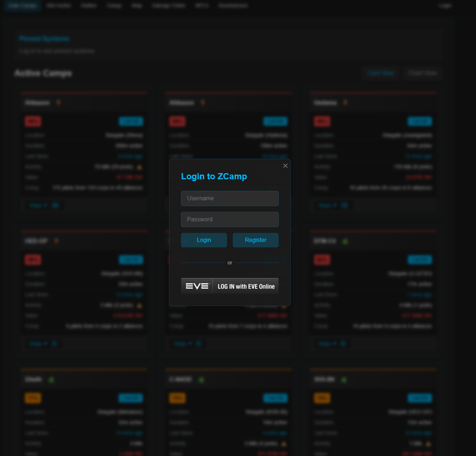Viewport: 476px width, 456px height.
Task: Close the Login to ZCamp dialog
Action: 285,166
